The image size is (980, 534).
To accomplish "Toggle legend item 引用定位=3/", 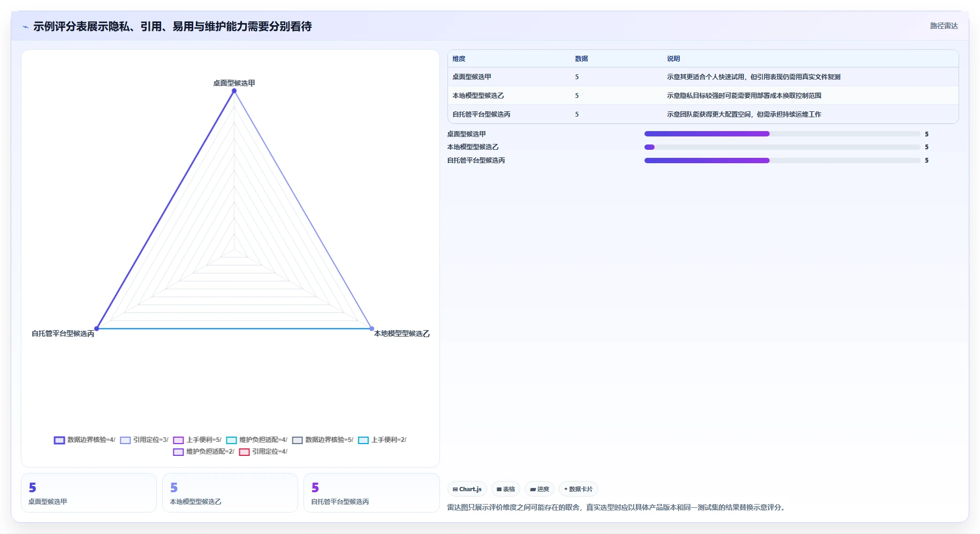I will (144, 440).
